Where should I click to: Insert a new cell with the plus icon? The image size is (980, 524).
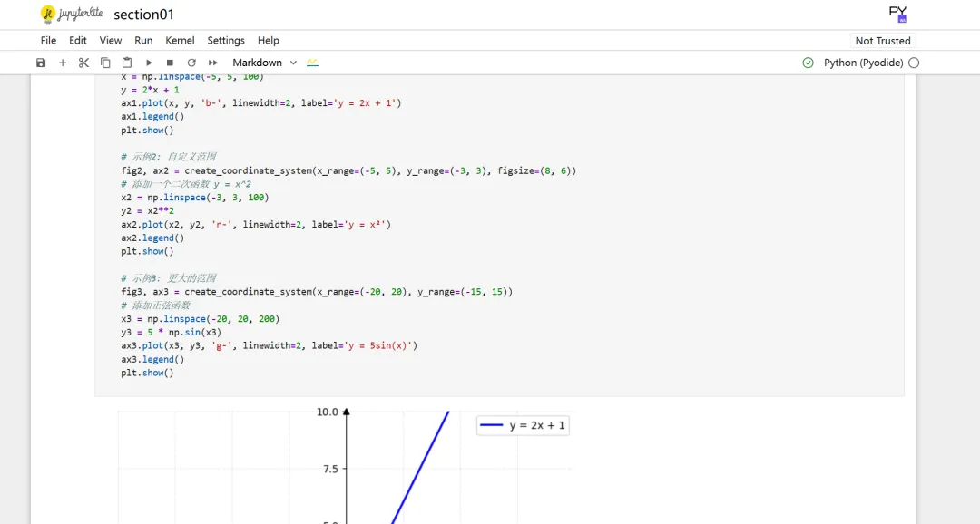tap(63, 63)
